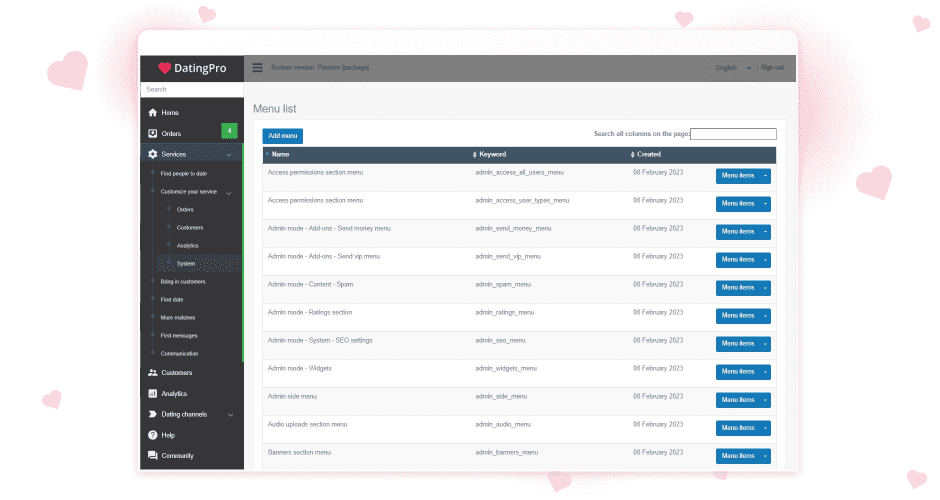The width and height of the screenshot is (940, 500).
Task: Click the Analytics chart icon
Action: [x=152, y=394]
